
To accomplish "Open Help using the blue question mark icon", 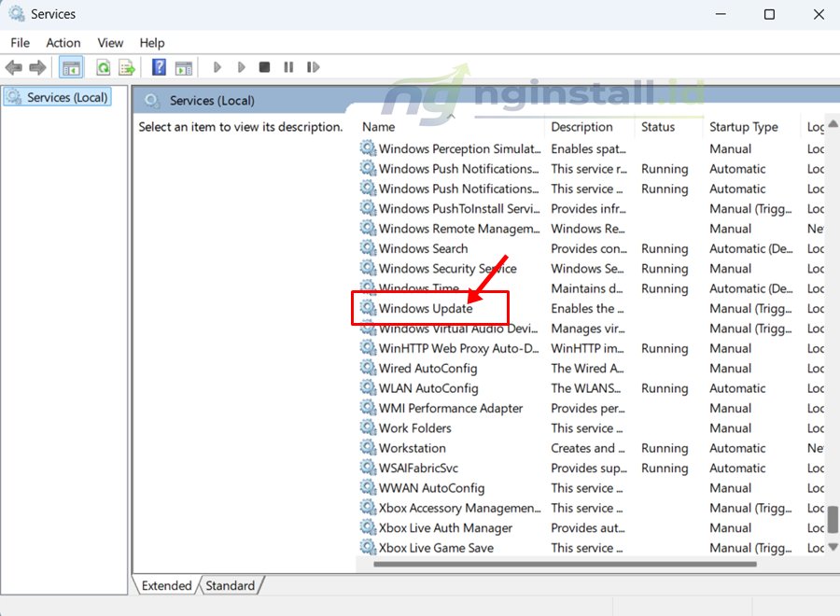I will (158, 66).
